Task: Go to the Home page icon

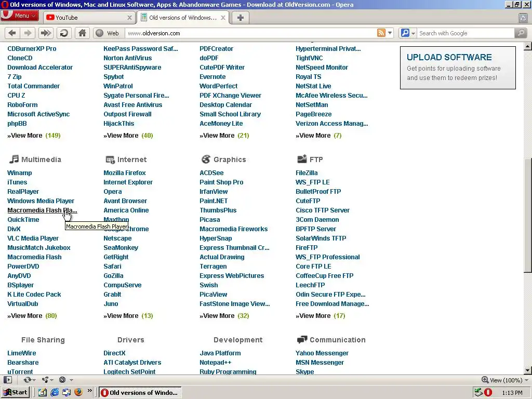Action: tap(83, 33)
